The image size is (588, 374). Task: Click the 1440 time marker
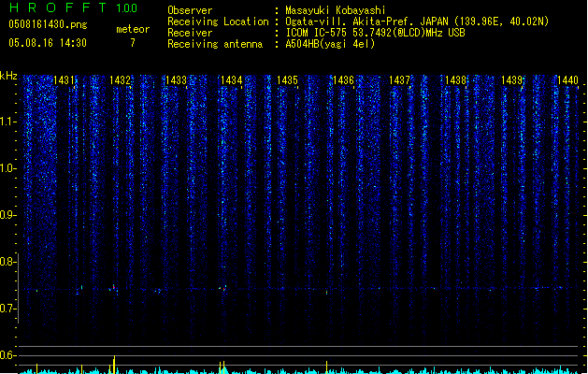click(567, 80)
